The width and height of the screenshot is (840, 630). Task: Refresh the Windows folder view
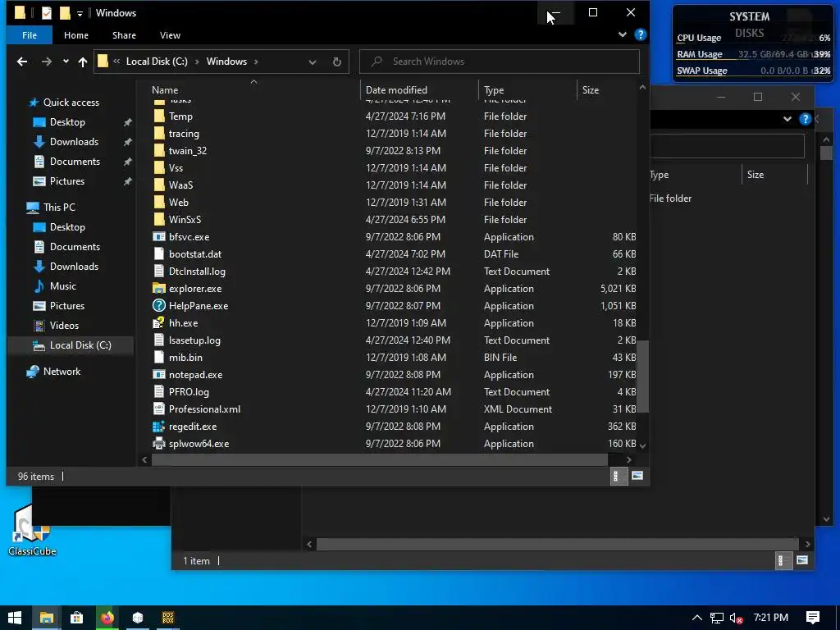tap(337, 62)
